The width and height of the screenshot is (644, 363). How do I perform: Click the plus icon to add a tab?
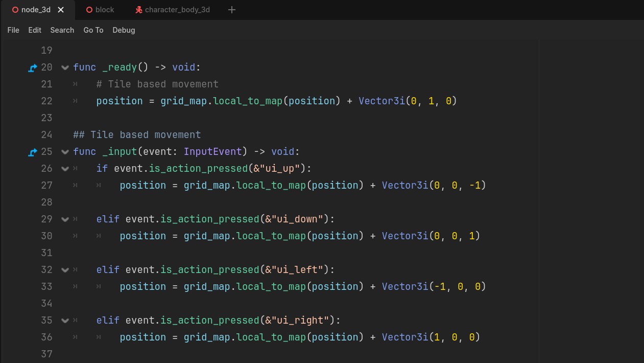point(231,10)
